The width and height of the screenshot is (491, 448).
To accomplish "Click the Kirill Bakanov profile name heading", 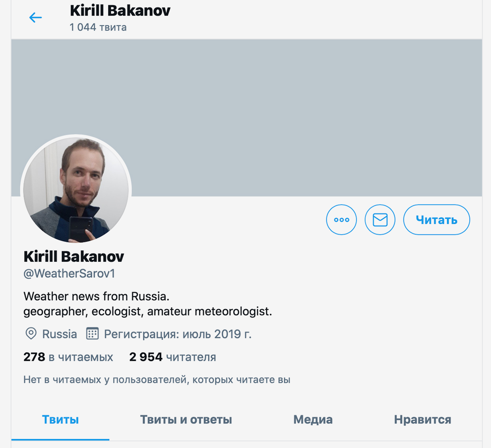I will [x=74, y=256].
